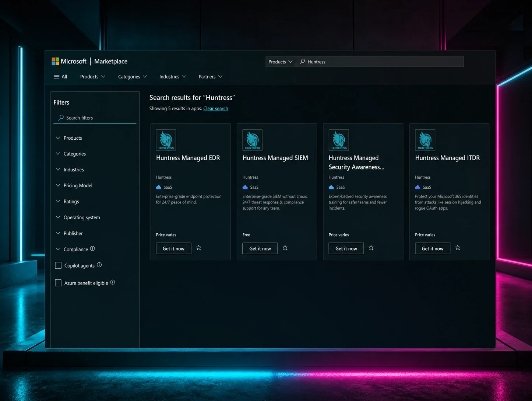Click the SaaS cloud icon on Security Awareness
Screen dimensions: 532x401
pyautogui.click(x=331, y=187)
